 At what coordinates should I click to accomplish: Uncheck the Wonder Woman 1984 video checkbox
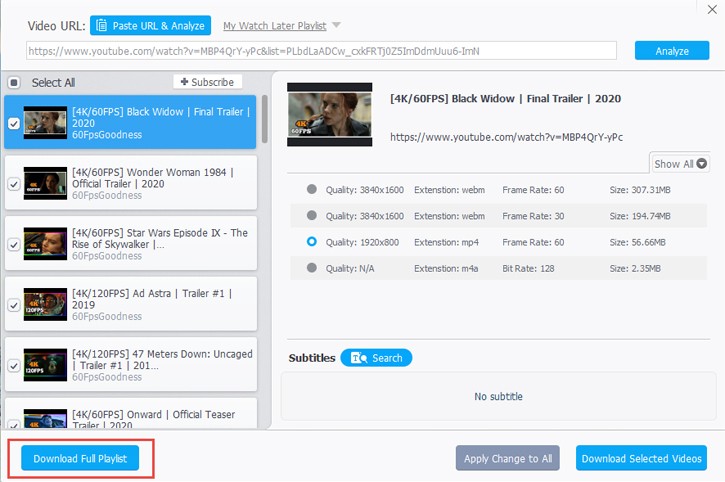pyautogui.click(x=14, y=184)
